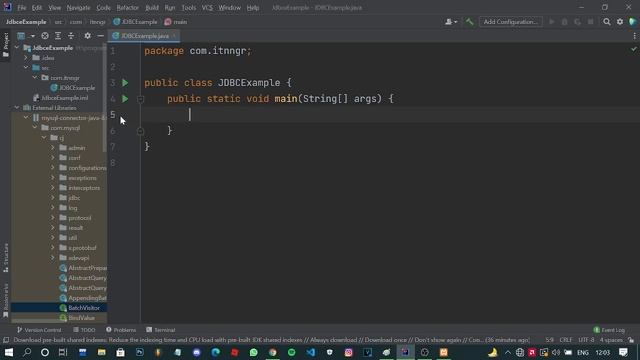
Task: Open the Windows Start menu
Action: pyautogui.click(x=9, y=352)
